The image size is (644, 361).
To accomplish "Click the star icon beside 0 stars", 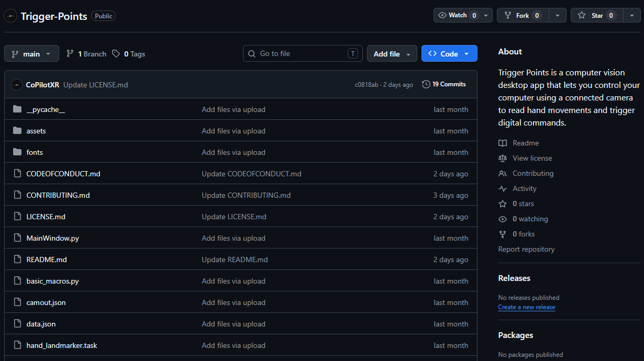I will coord(503,204).
